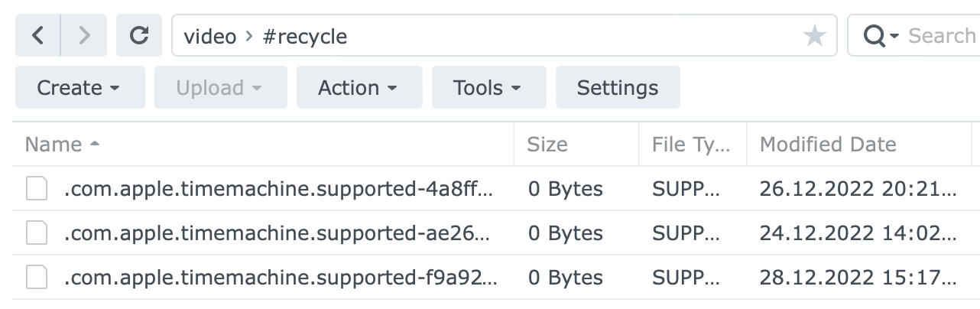Screen dimensions: 980x309
Task: Click the forward navigation arrow
Action: [85, 36]
